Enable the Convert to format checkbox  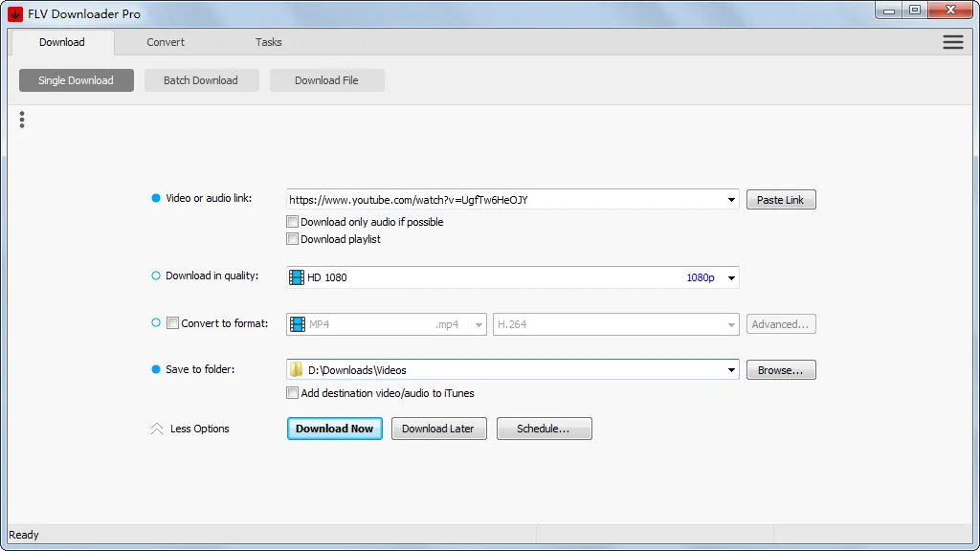[x=172, y=323]
